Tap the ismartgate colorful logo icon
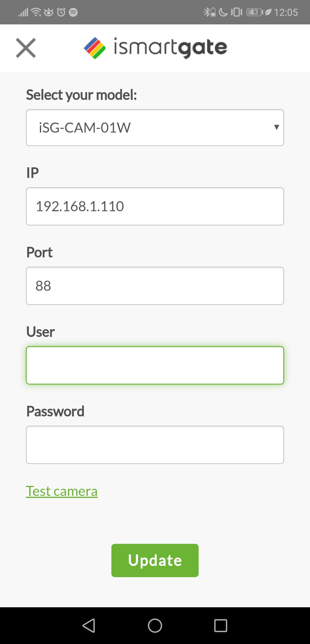This screenshot has width=310, height=644. (95, 48)
